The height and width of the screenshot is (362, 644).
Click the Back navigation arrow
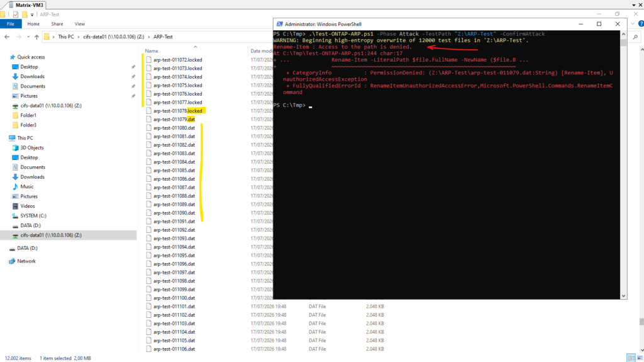[7, 37]
